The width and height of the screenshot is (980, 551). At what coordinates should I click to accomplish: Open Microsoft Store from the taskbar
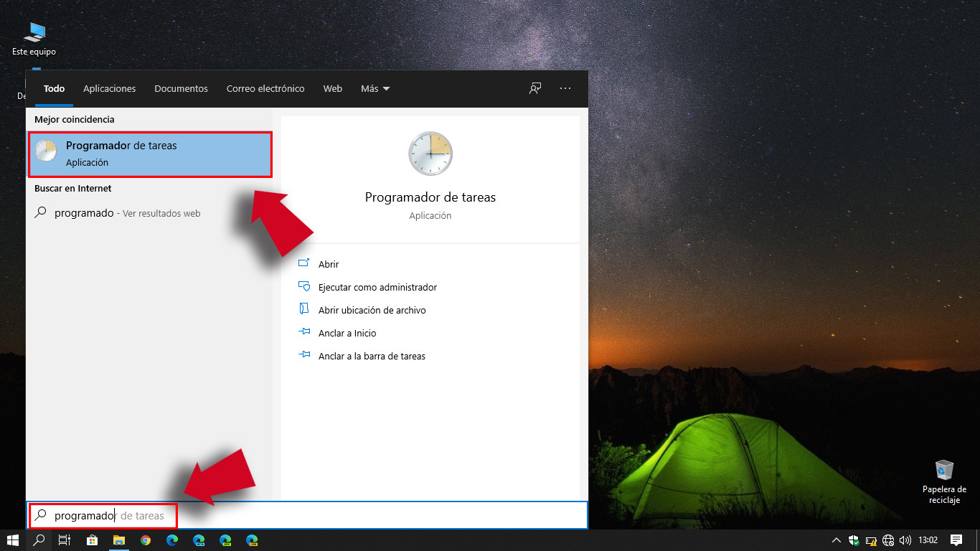coord(92,540)
